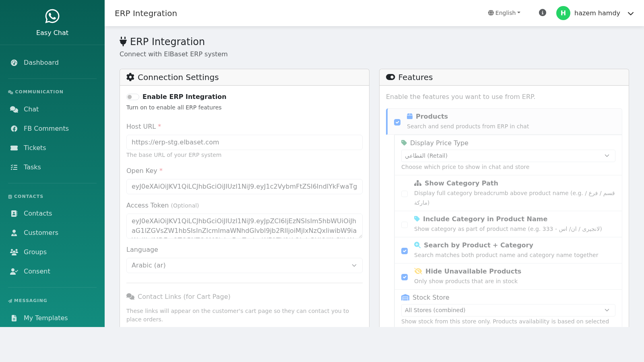Expand the hazem hamdy account chevron
644x362 pixels.
coord(631,13)
